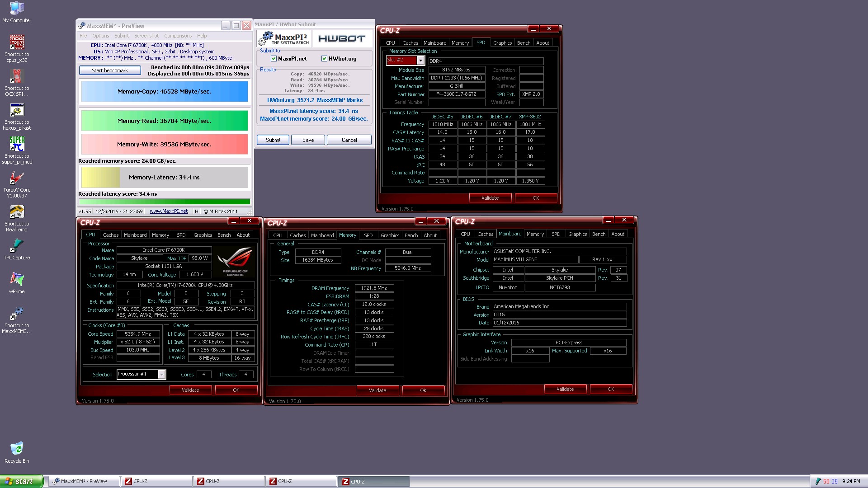The height and width of the screenshot is (488, 868).
Task: Click Submit in HWbot Submit dialog
Action: pyautogui.click(x=273, y=140)
